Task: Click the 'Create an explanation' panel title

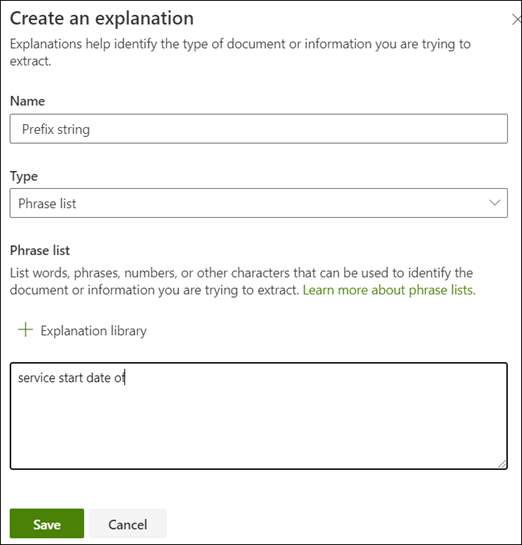Action: (x=102, y=19)
